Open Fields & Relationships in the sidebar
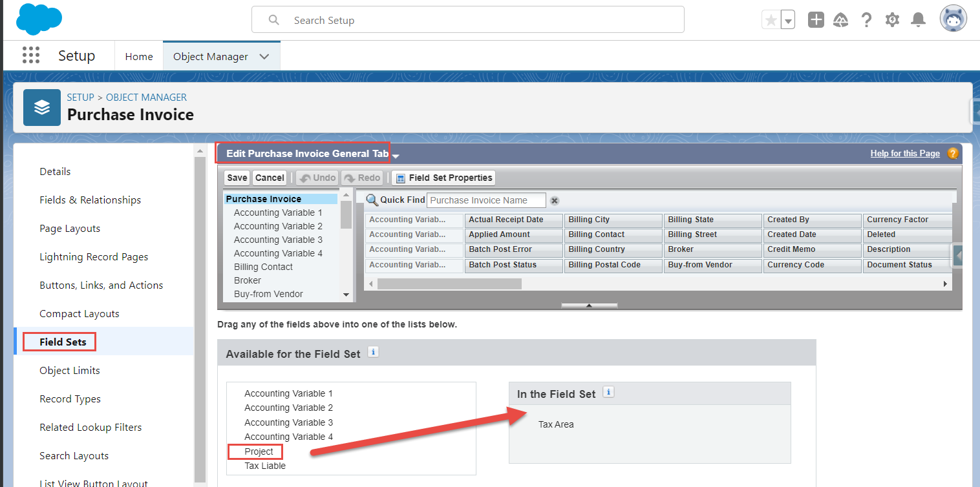 click(x=90, y=200)
